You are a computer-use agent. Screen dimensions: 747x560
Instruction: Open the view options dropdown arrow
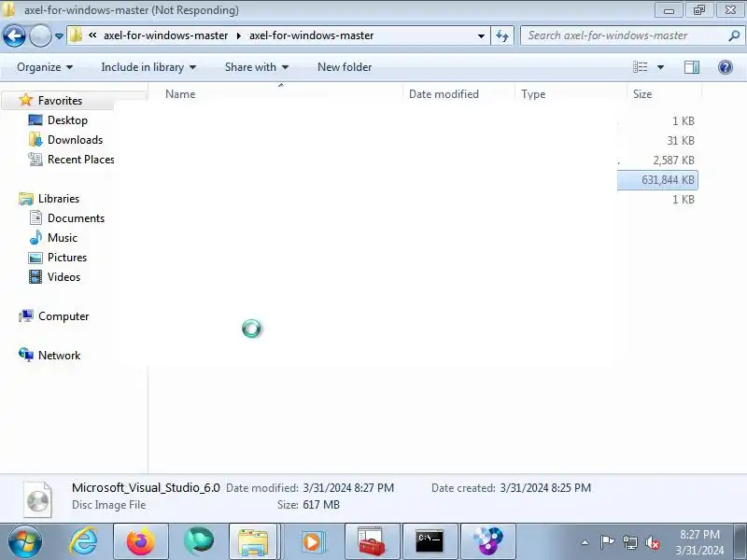tap(661, 67)
